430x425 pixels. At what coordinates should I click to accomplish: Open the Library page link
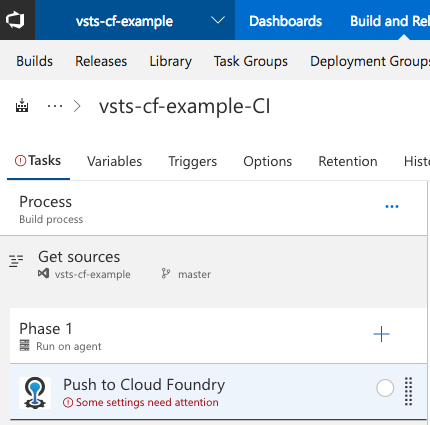tap(171, 62)
